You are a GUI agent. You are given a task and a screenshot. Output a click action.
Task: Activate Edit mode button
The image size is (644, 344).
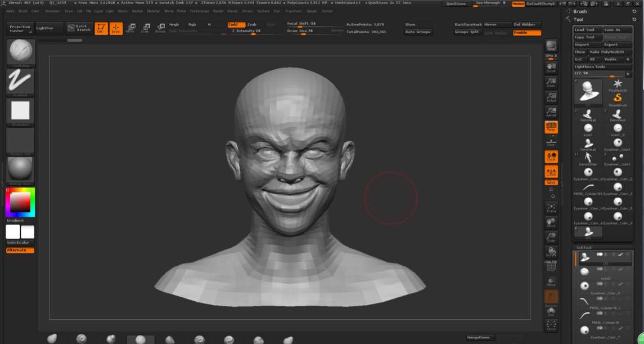(x=101, y=28)
